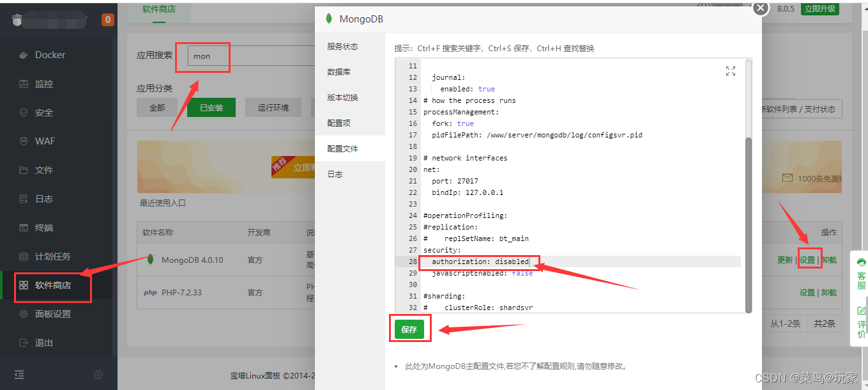The image size is (868, 390).
Task: Click the 面板设置 label in sidebar
Action: click(53, 314)
